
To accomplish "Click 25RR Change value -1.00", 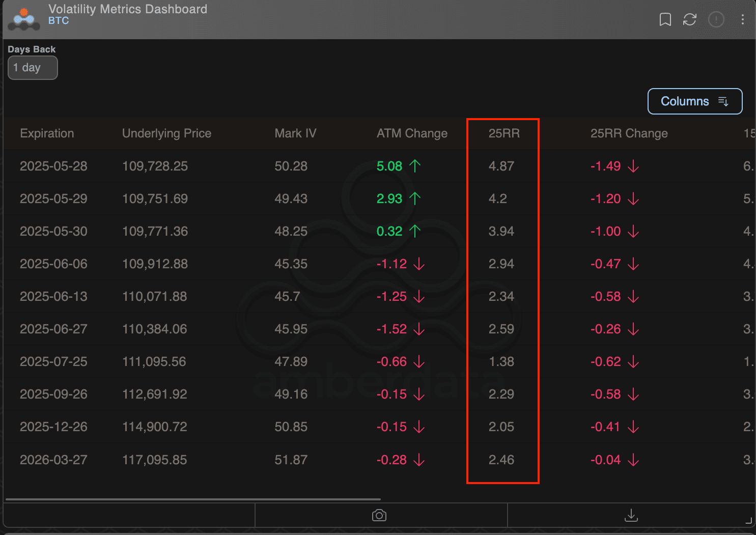I will (x=605, y=231).
